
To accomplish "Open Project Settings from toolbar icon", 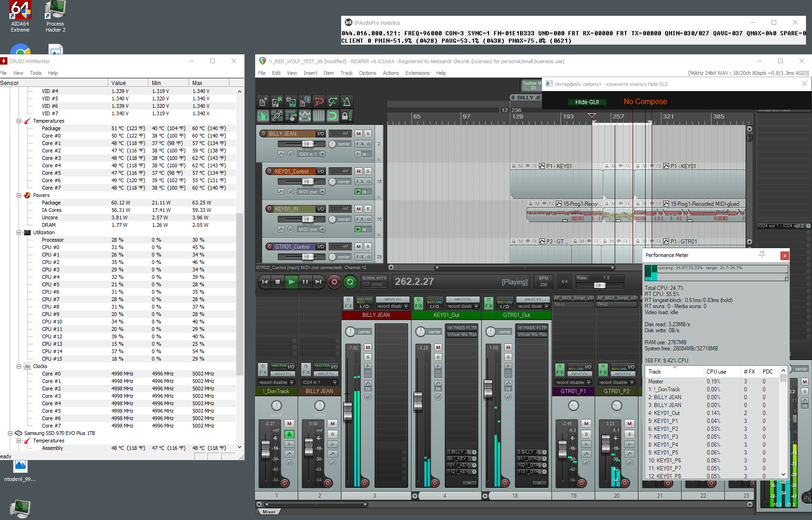I will [305, 102].
